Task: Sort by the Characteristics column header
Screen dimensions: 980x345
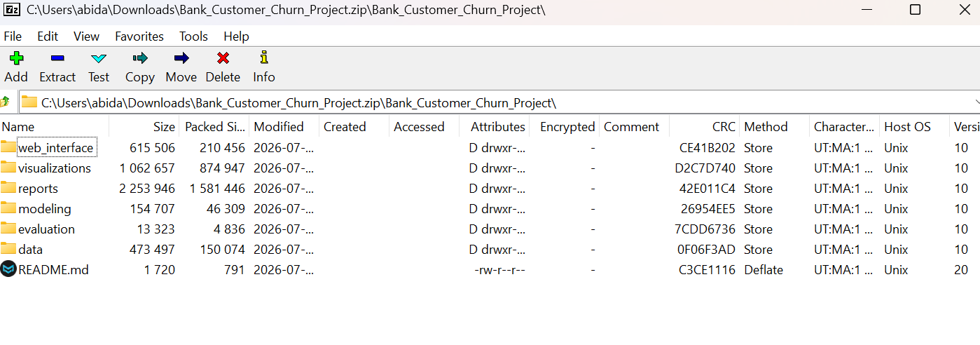Action: coord(844,127)
